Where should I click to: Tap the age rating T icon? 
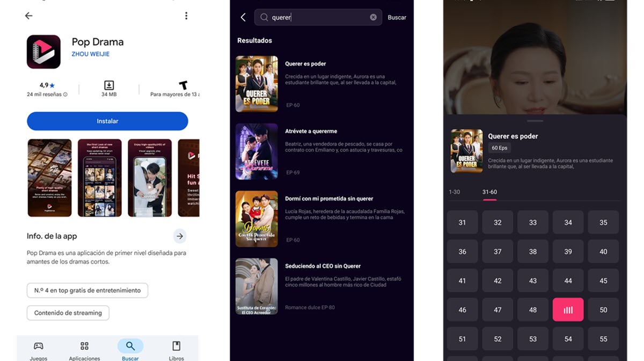pos(183,85)
